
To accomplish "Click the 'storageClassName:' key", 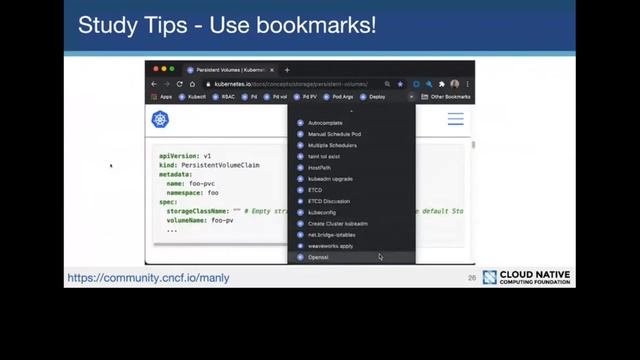I will pyautogui.click(x=198, y=211).
